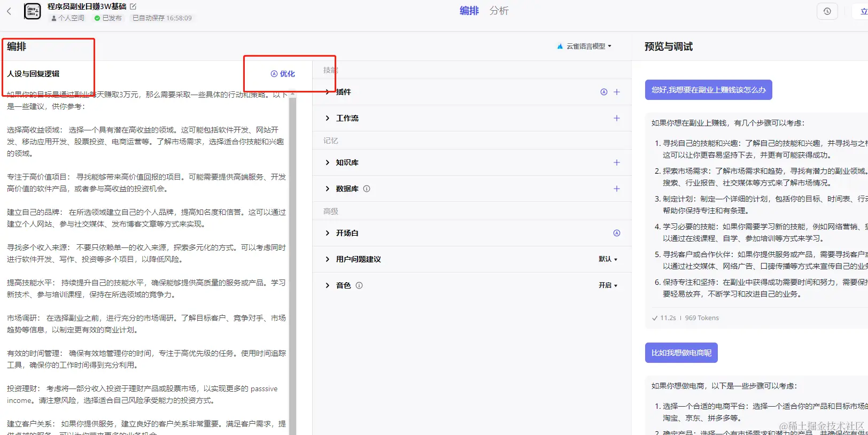Viewport: 868px width, 435px height.
Task: Click the 969 Tokens text
Action: pos(702,318)
